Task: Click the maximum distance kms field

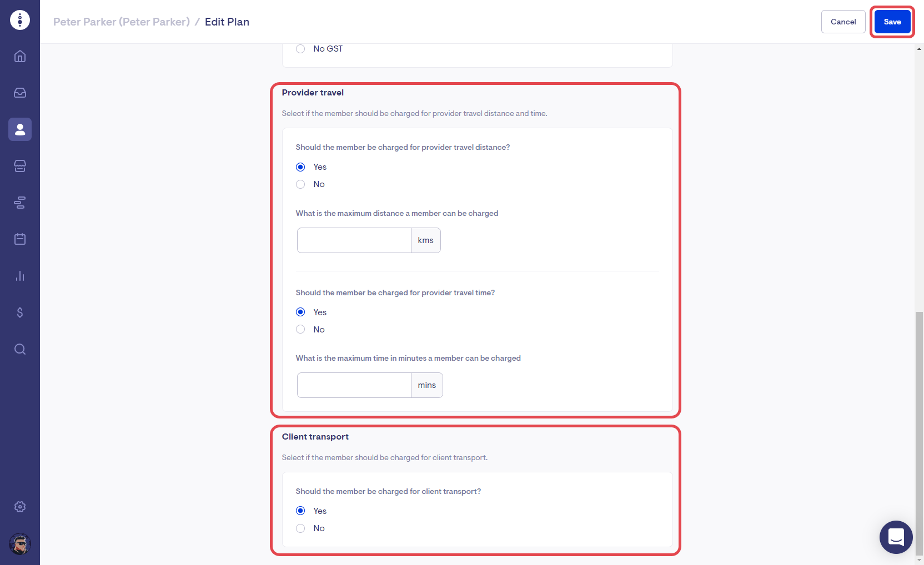Action: [x=354, y=240]
